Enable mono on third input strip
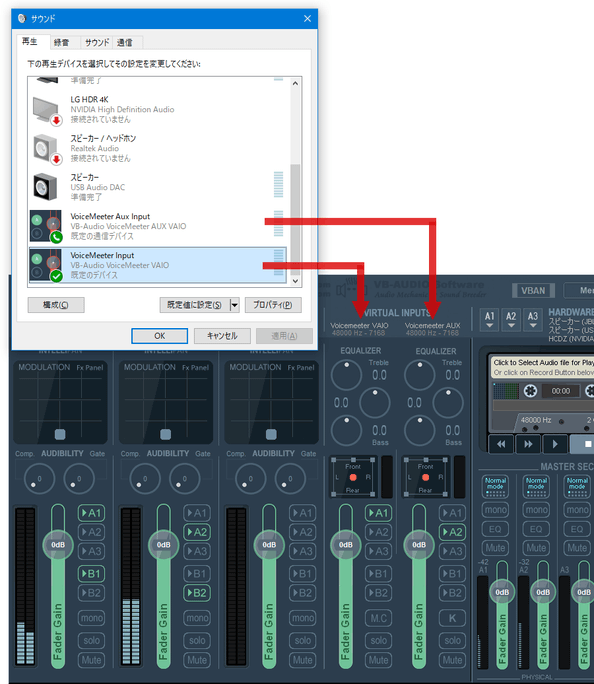The width and height of the screenshot is (594, 684). [x=303, y=618]
